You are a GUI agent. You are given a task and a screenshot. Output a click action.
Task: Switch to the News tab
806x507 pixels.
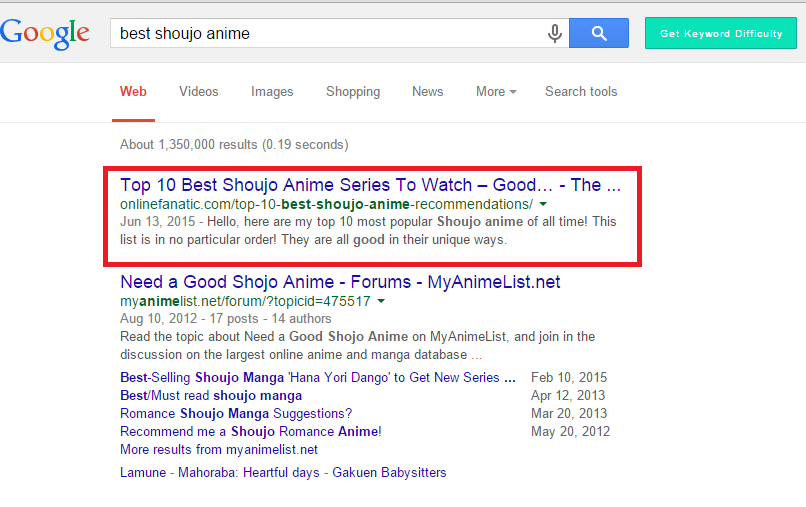tap(427, 91)
